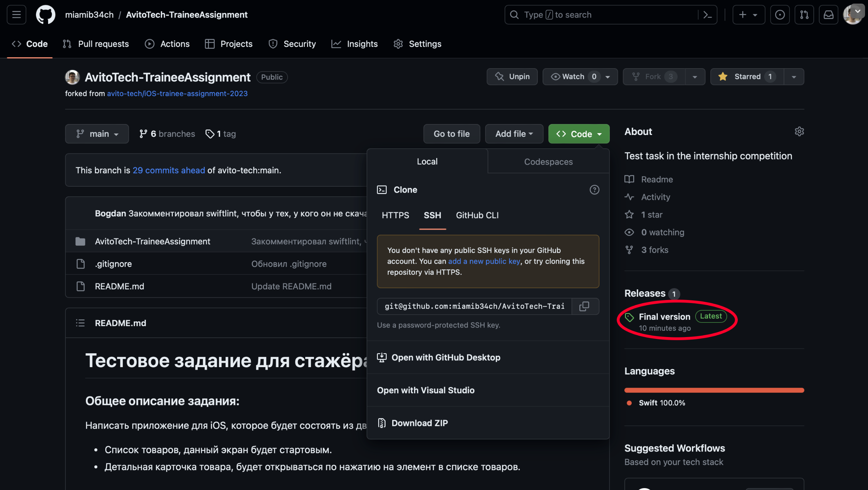Toggle the Starred button to unstar
Screen dimensions: 868x490
click(x=747, y=77)
